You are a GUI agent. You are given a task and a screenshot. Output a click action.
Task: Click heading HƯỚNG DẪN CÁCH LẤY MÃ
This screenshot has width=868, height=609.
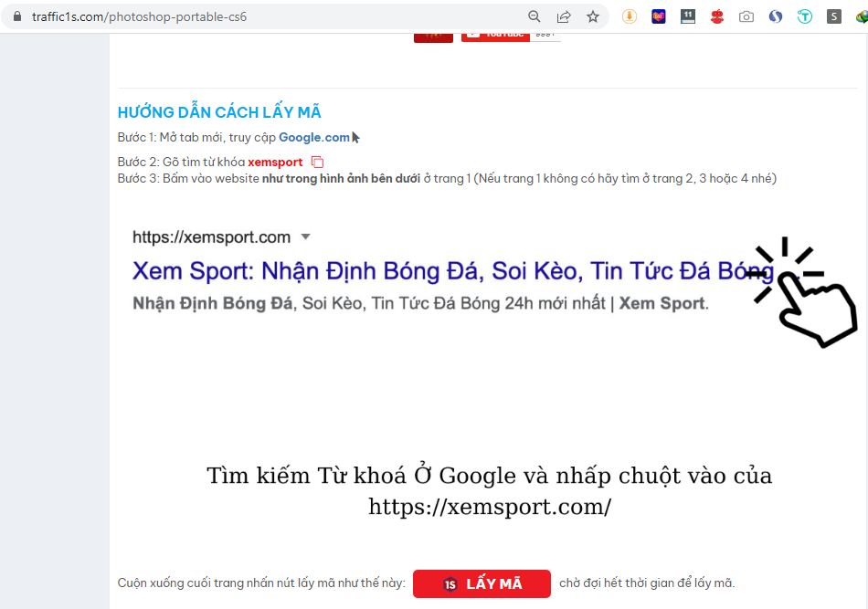(219, 112)
